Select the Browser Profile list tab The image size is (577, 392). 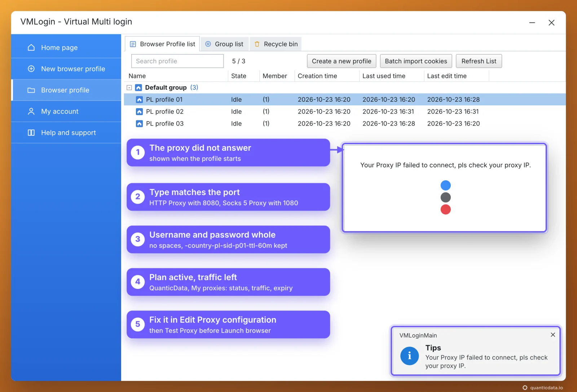(x=163, y=44)
